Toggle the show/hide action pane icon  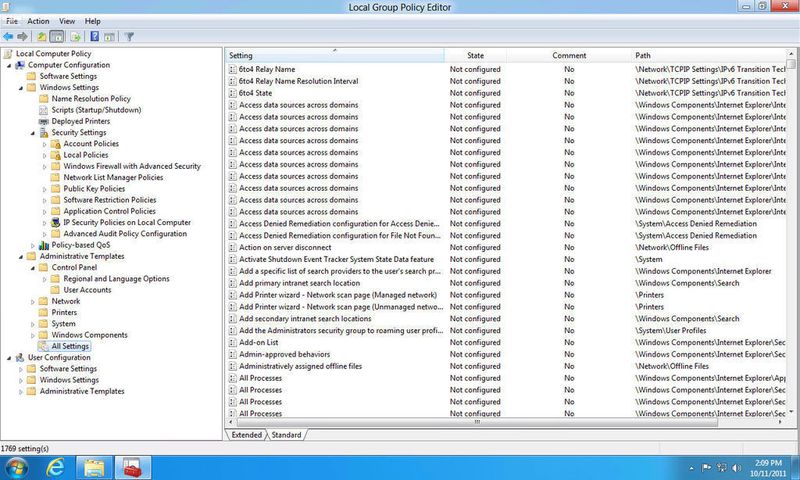pos(109,37)
